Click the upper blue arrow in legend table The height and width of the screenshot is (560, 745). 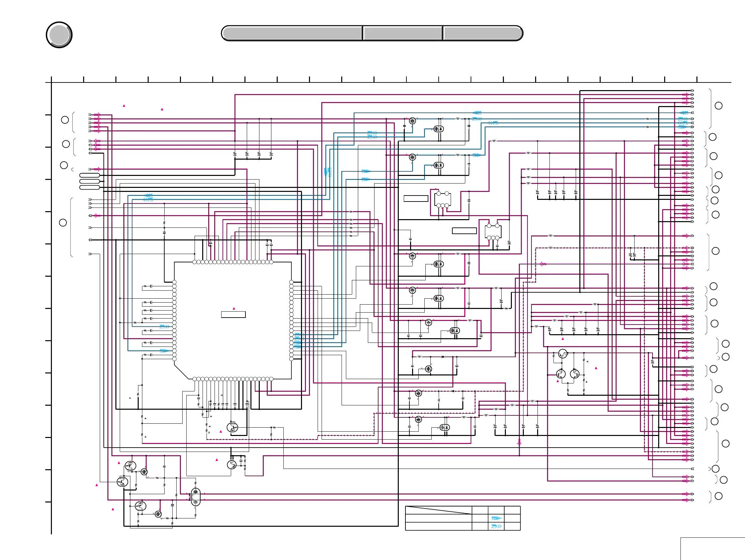pos(497,518)
